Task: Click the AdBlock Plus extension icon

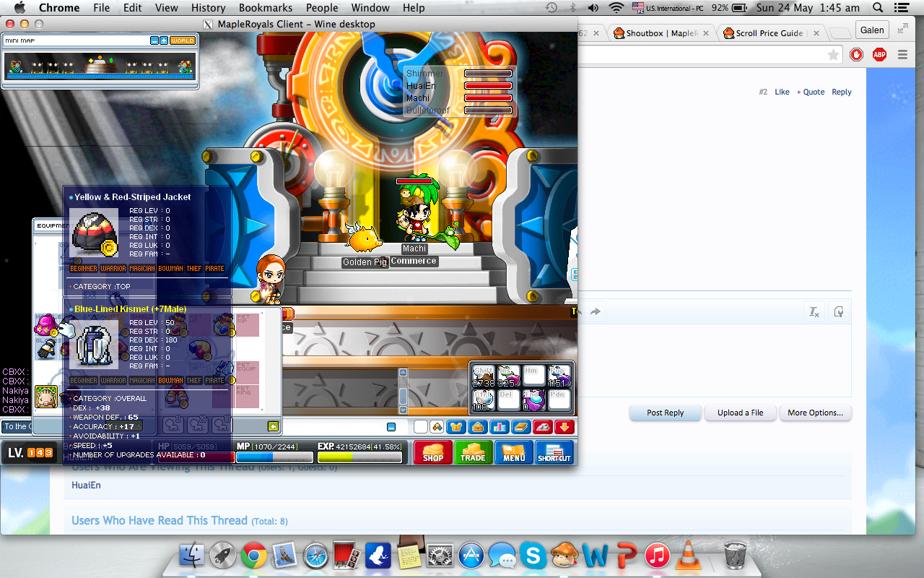Action: coord(879,54)
